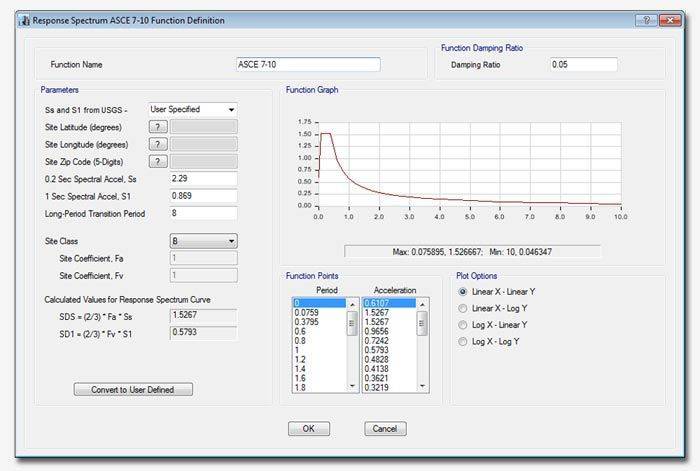700x471 pixels.
Task: Select Linear X - Log Y plot option
Action: (463, 308)
